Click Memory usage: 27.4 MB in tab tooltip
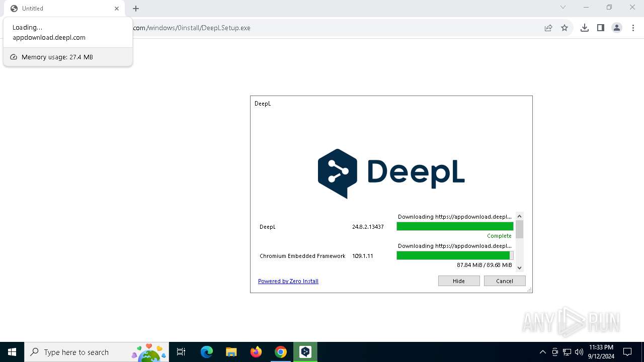The image size is (644, 362). tap(57, 57)
